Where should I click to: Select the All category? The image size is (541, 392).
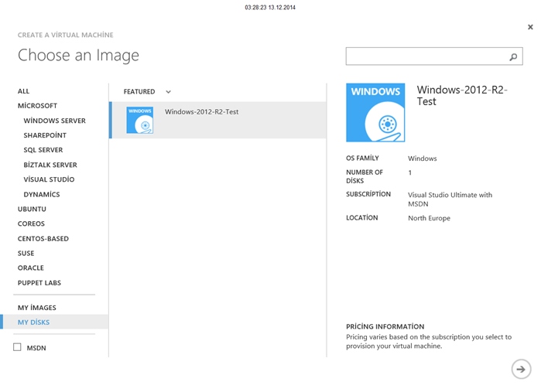[23, 91]
